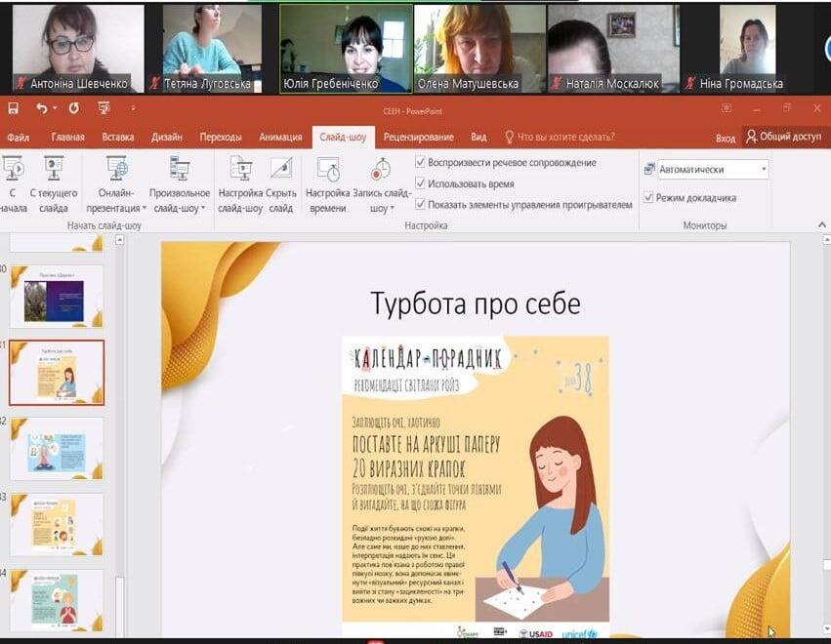This screenshot has height=644, width=831.
Task: Click Юлія Гребеніченко's video tile
Action: (346, 49)
